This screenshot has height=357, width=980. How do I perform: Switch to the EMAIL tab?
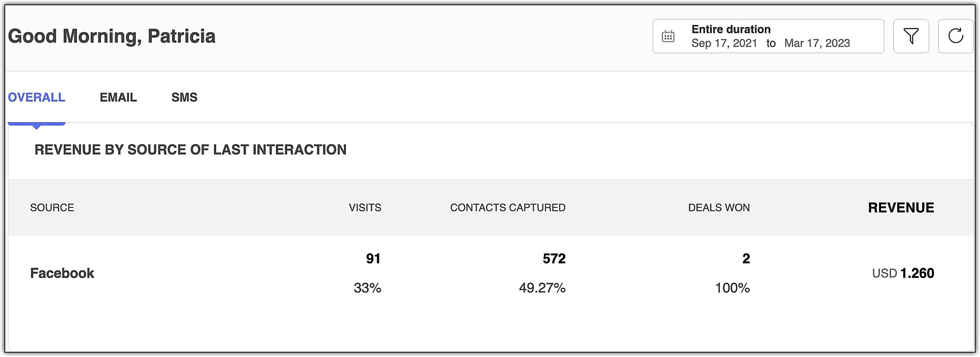tap(118, 97)
